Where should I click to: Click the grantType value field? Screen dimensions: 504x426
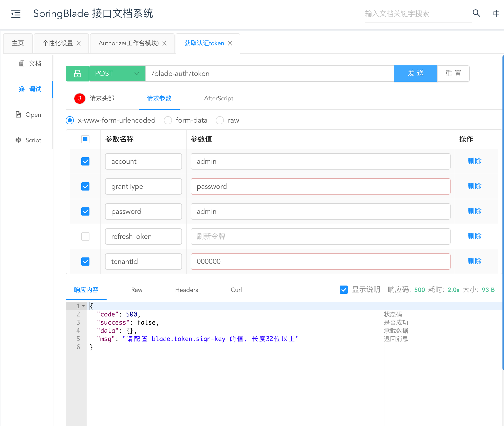[320, 186]
